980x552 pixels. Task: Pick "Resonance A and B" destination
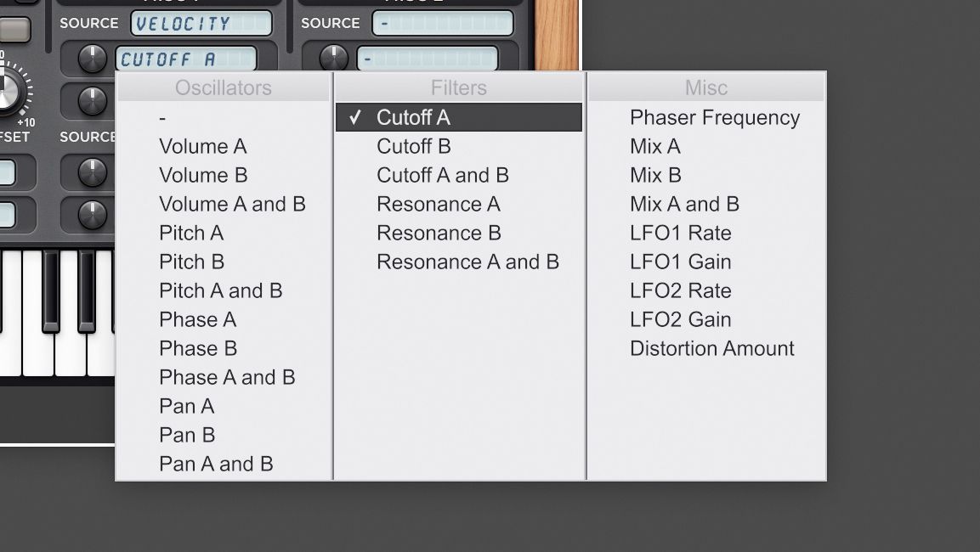468,262
